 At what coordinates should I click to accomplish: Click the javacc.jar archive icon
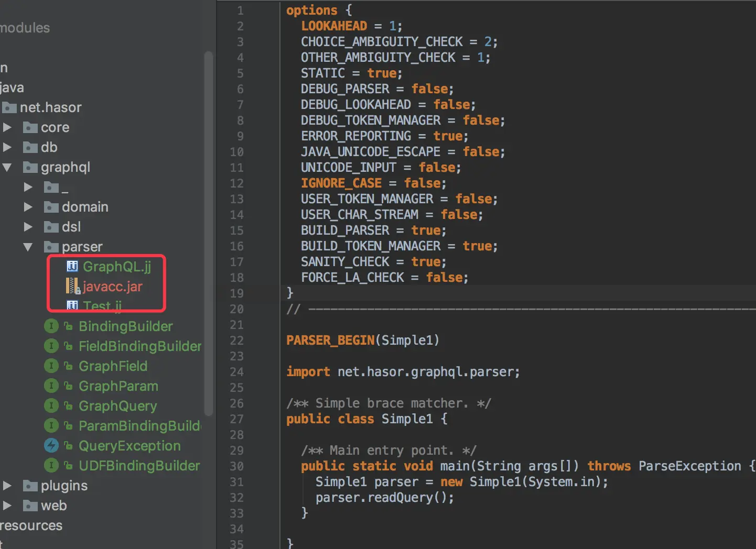point(73,286)
